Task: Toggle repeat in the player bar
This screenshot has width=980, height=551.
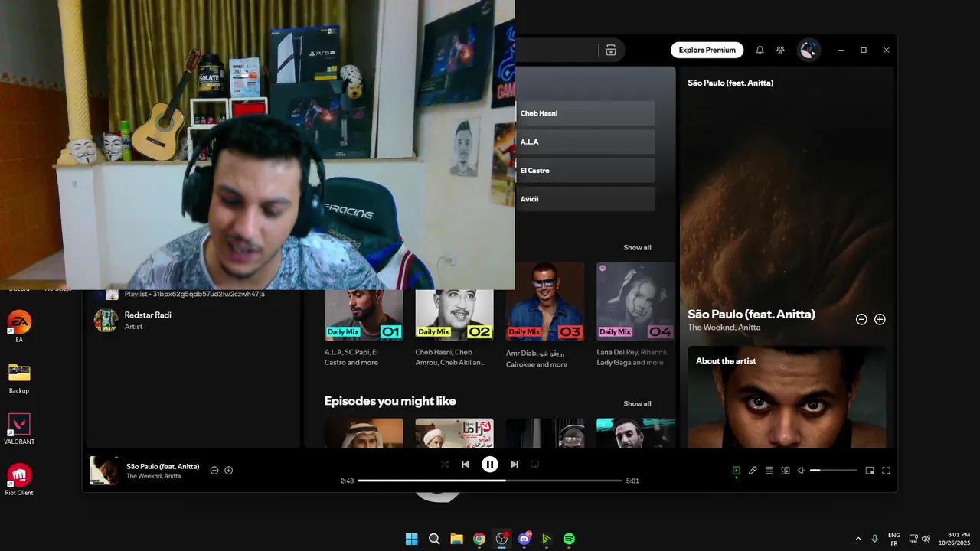Action: (535, 464)
